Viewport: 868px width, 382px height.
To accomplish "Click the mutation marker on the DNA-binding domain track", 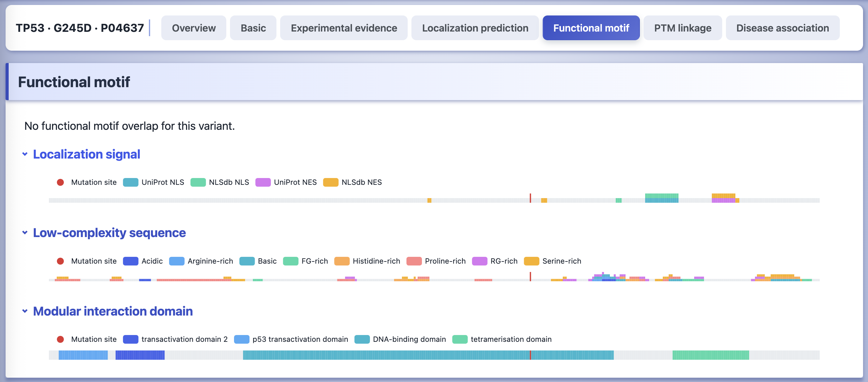I will [x=530, y=355].
